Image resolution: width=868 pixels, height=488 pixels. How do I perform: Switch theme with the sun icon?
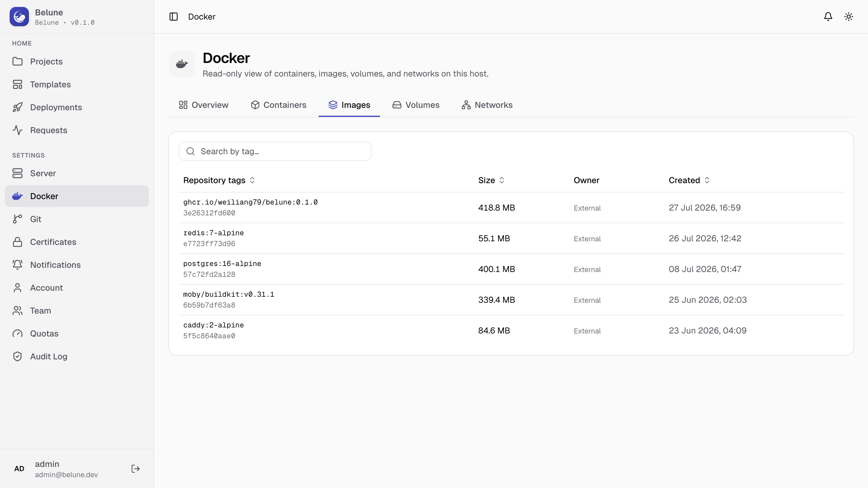[x=848, y=17]
